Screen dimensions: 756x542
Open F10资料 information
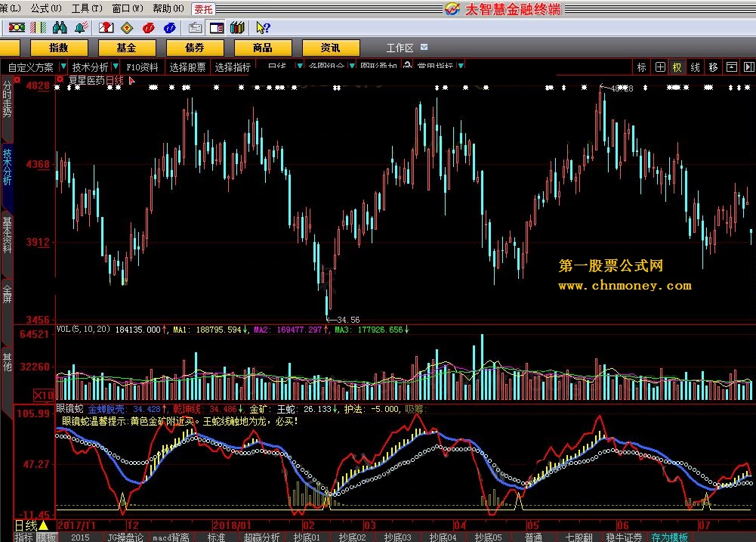pos(142,67)
